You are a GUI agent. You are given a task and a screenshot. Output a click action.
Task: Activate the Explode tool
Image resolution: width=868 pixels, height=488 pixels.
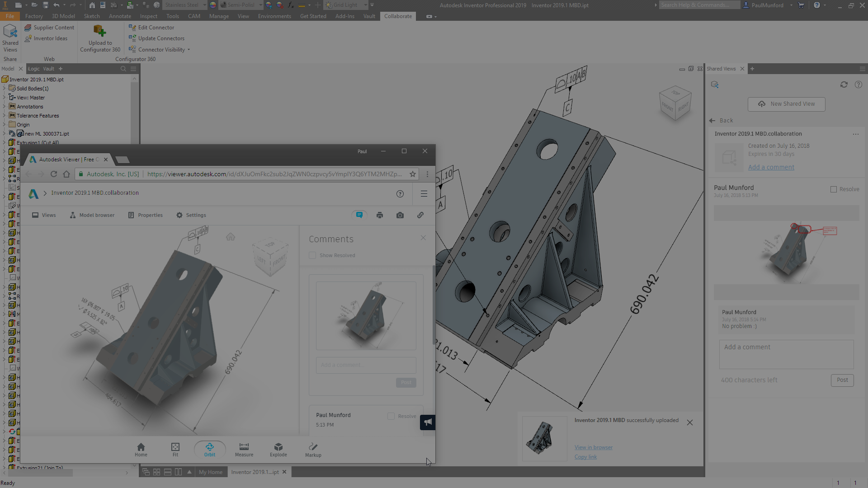(x=278, y=450)
